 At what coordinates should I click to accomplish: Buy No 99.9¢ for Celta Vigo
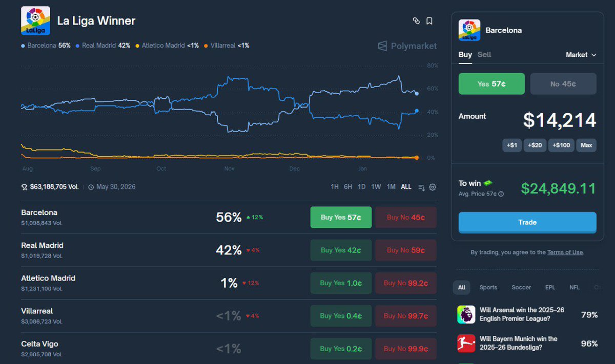406,349
